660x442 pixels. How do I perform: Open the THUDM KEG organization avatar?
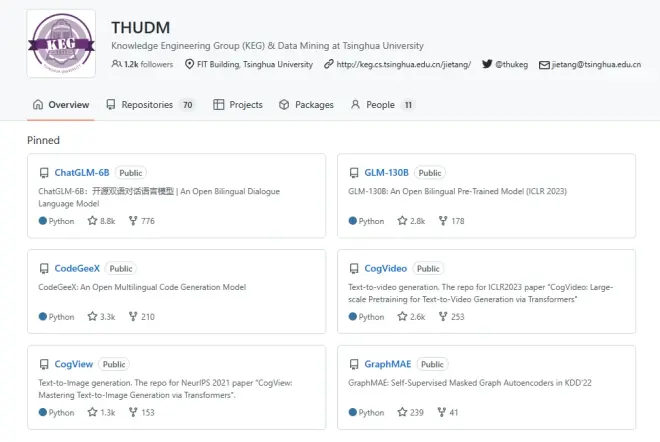point(61,44)
